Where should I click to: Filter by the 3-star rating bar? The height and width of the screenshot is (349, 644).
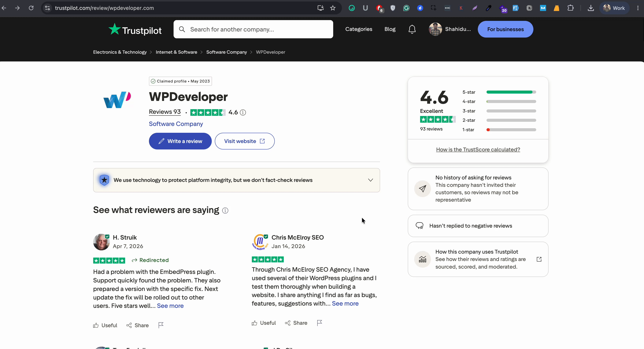point(499,111)
